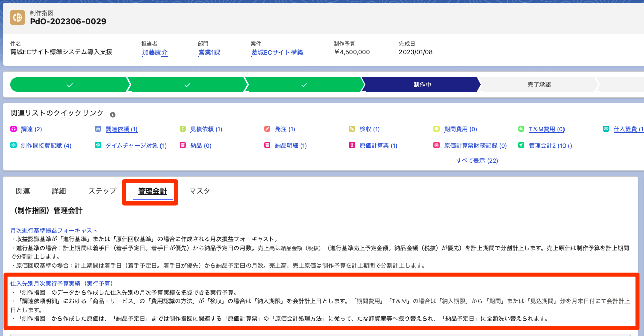Click the 制作間接費配賦 quick link icon
This screenshot has height=336, width=644.
pyautogui.click(x=14, y=146)
